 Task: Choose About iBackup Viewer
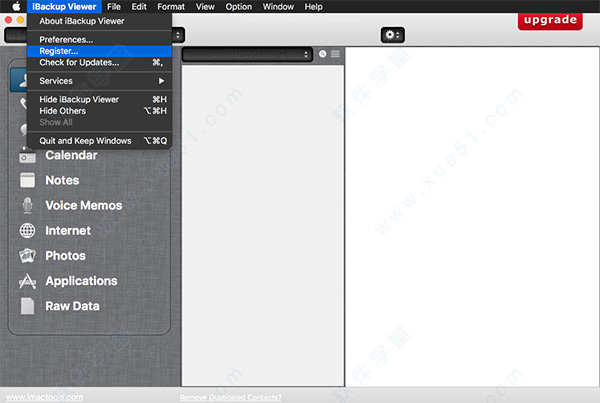point(99,21)
